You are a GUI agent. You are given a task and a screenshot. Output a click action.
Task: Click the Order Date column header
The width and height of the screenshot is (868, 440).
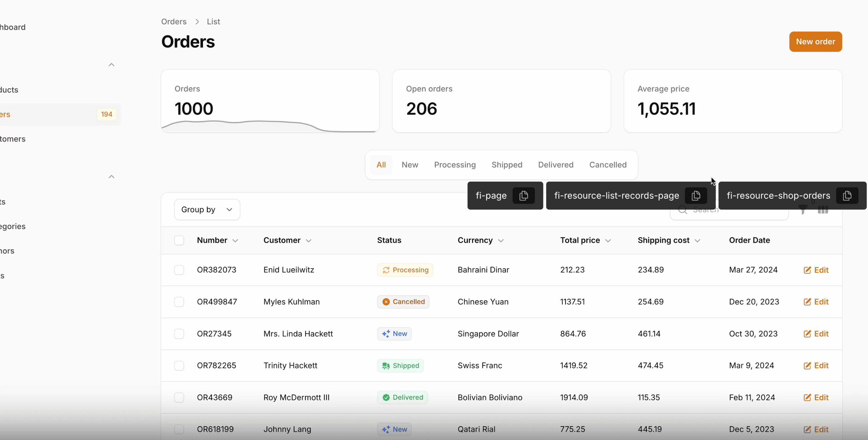[749, 240]
